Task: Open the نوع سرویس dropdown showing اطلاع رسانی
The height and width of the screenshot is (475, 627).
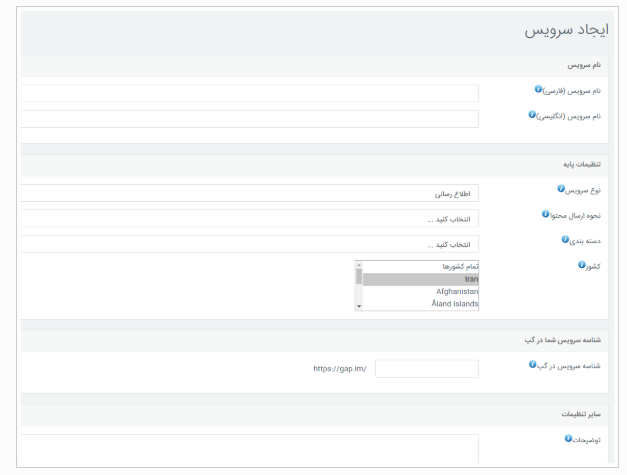Action: (250, 193)
